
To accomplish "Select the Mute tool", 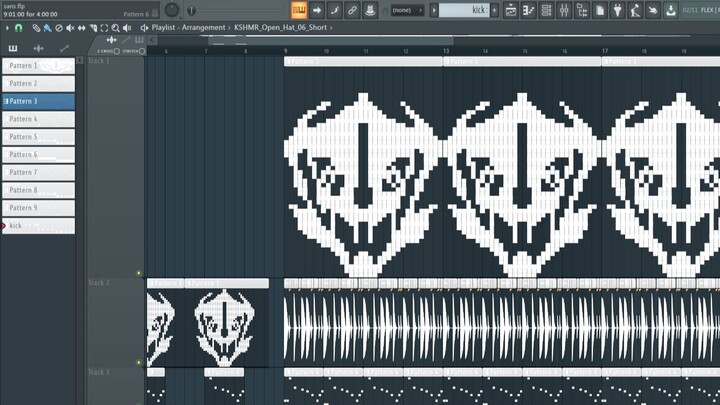I will [x=70, y=28].
